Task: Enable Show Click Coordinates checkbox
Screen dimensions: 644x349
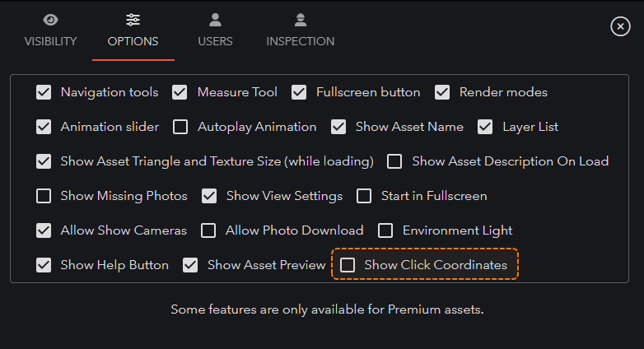Action: [x=348, y=265]
